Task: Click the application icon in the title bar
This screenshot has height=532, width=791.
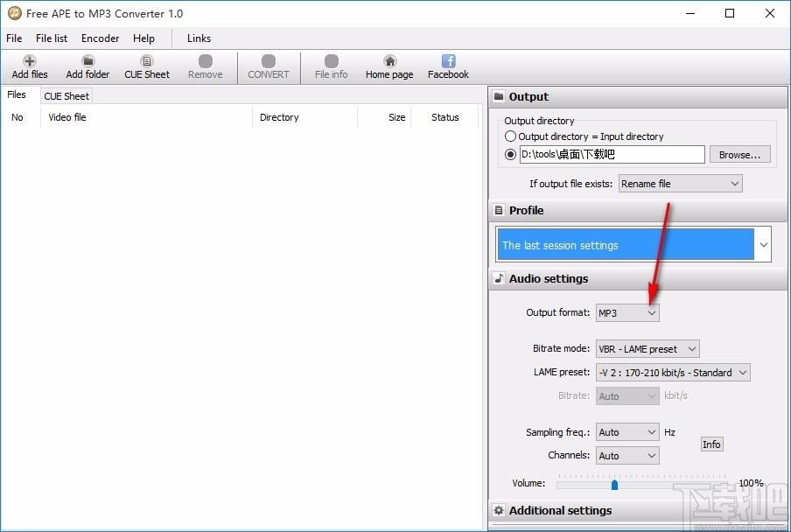Action: pos(15,14)
